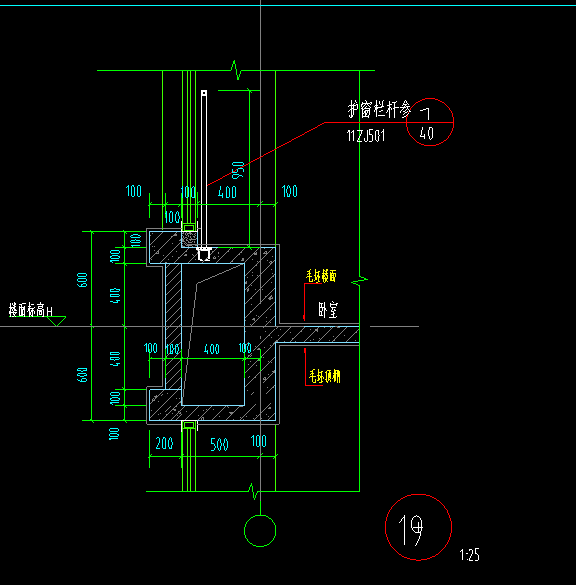Click the yellow 毛坯楼面 label
Viewport: 576px width, 585px height.
[321, 276]
